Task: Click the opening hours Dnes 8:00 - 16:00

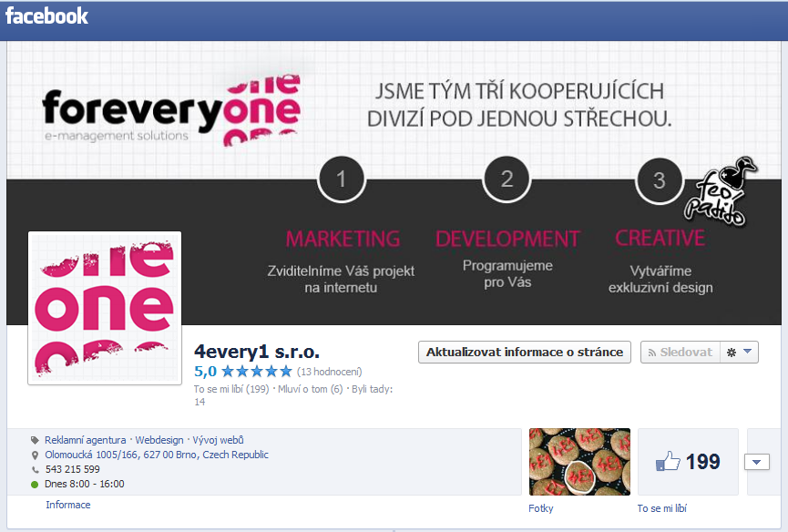Action: [x=85, y=484]
